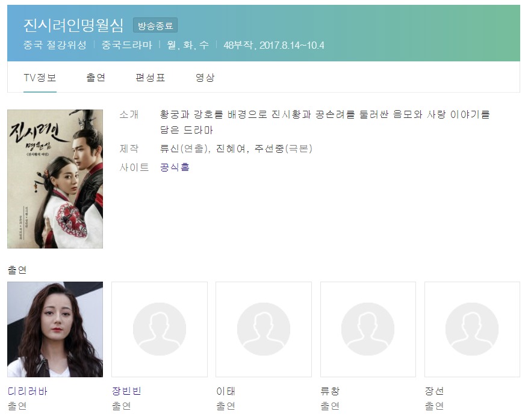Image resolution: width=525 pixels, height=420 pixels.
Task: Select the TV정보 tab
Action: 40,78
